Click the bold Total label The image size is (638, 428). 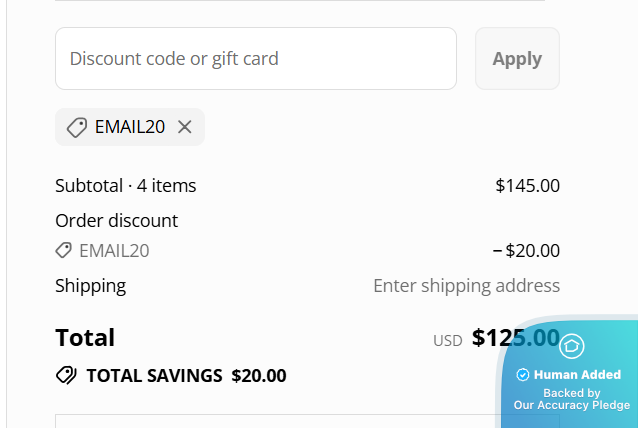coord(85,338)
